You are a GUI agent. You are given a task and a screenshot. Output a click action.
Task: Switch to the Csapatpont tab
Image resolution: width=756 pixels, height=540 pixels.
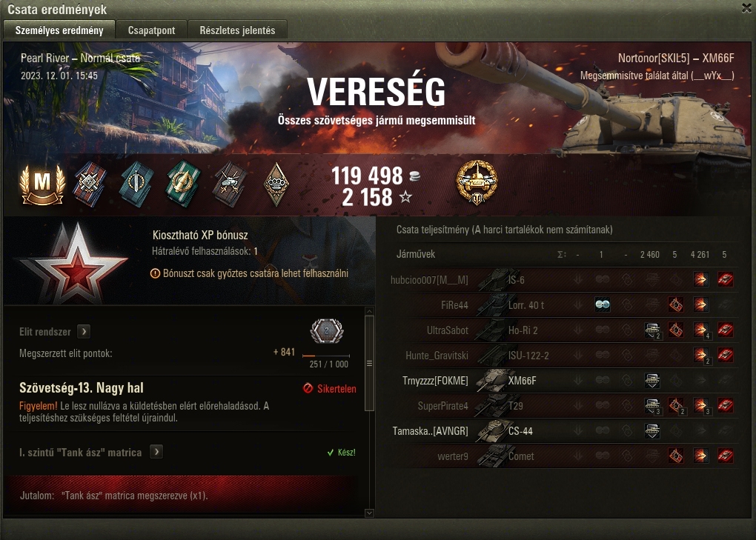(151, 30)
